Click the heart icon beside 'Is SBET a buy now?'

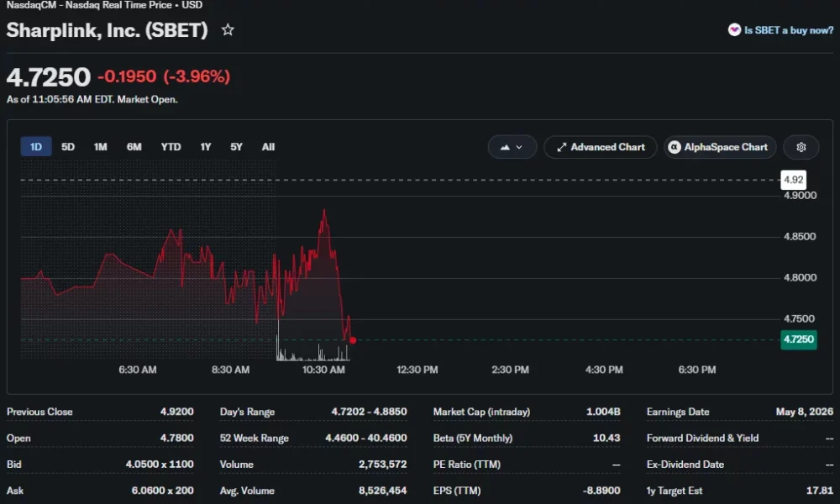734,30
